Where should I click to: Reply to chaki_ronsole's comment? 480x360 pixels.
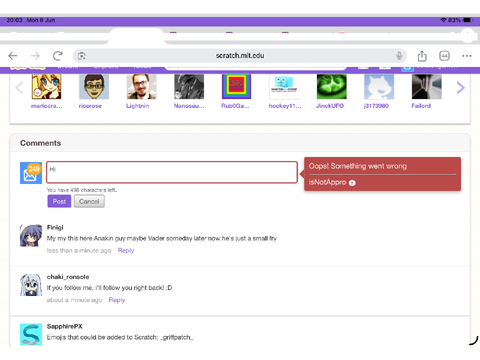coord(117,300)
